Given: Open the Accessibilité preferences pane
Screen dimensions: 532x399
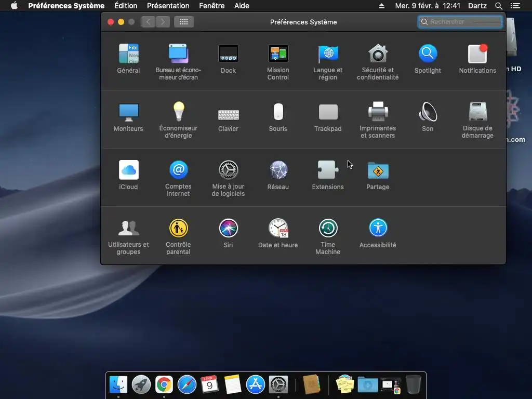Looking at the screenshot, I should 378,233.
